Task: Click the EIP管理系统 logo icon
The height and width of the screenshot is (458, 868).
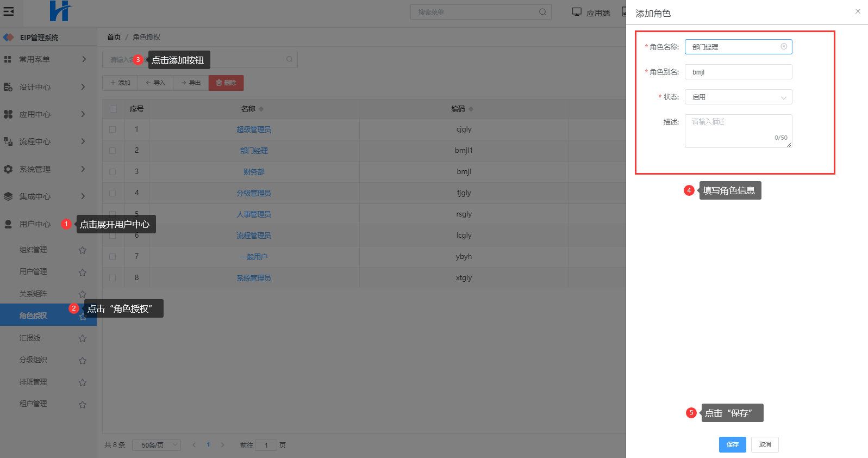Action: tap(8, 38)
